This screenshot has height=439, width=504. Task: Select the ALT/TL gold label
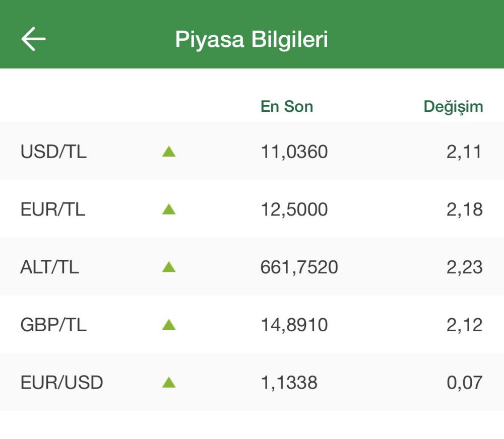(x=50, y=267)
